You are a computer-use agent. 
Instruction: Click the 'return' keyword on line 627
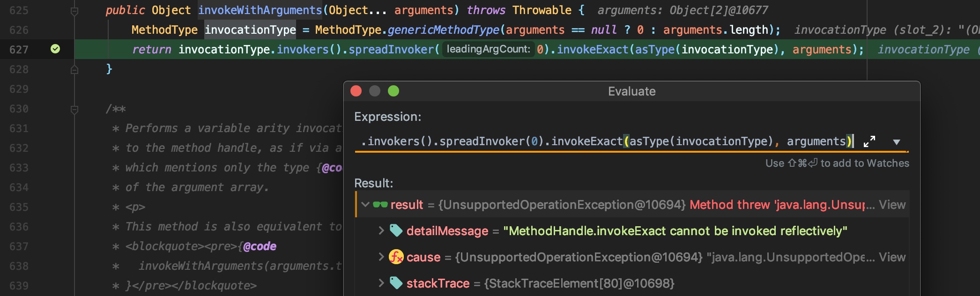point(151,50)
